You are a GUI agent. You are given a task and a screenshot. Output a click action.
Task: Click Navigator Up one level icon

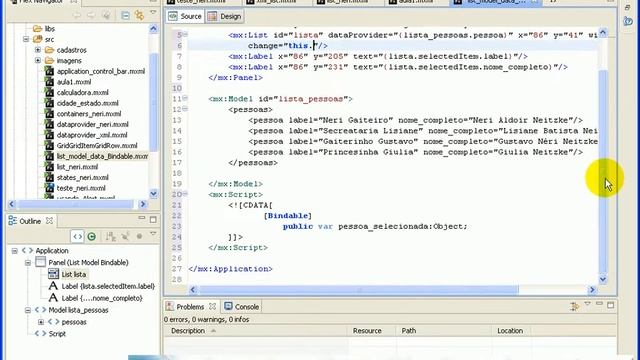coord(106,16)
